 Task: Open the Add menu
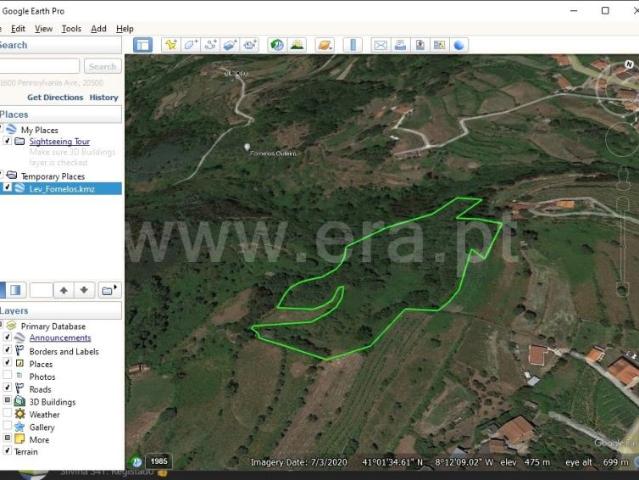(x=99, y=29)
